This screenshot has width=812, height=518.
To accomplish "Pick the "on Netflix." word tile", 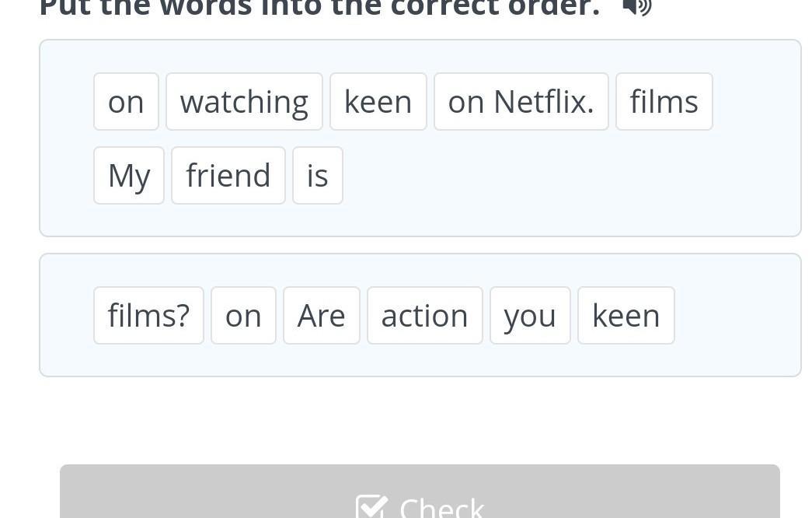I will click(521, 102).
